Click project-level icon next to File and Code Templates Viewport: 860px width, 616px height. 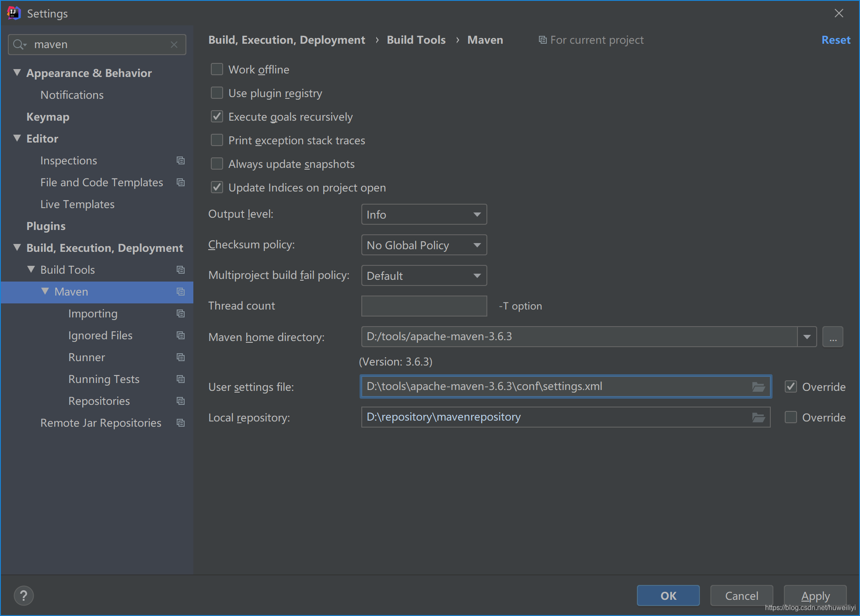point(181,182)
